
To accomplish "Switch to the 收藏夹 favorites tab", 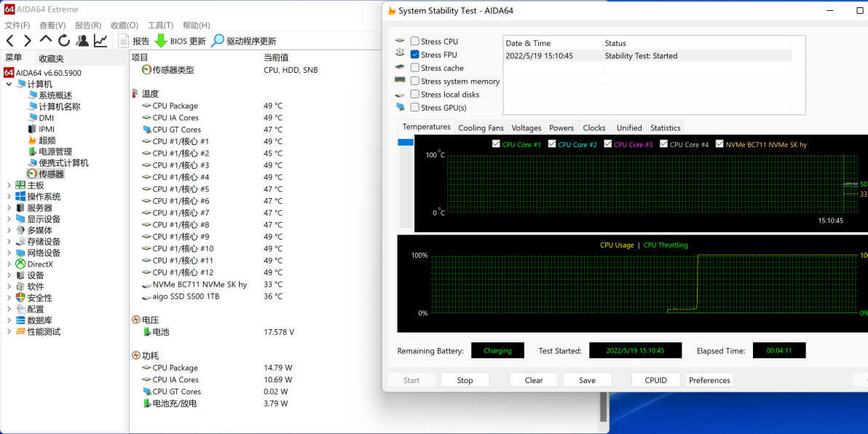I will (52, 58).
